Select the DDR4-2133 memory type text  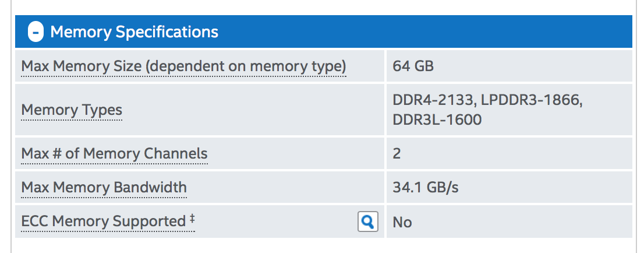coord(433,100)
